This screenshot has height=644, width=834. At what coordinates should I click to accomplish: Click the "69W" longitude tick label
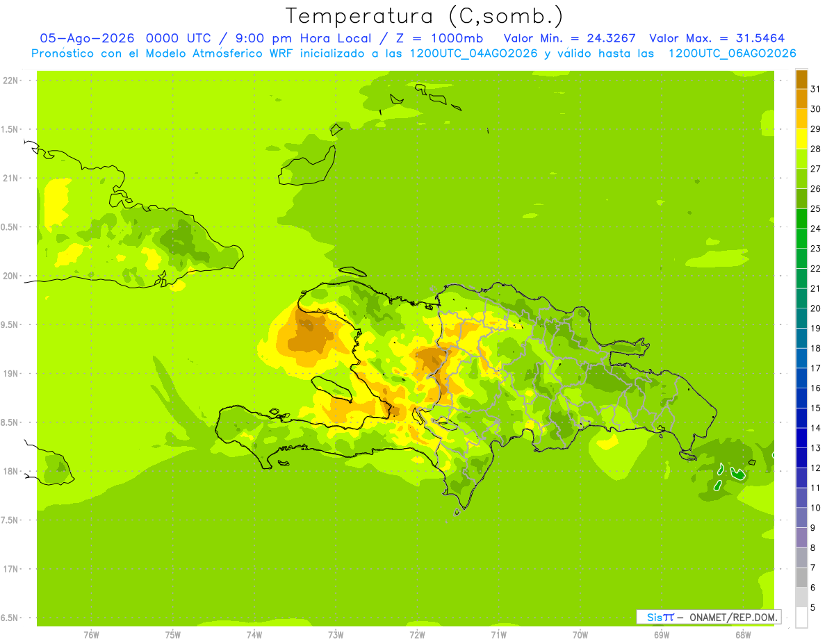[661, 635]
